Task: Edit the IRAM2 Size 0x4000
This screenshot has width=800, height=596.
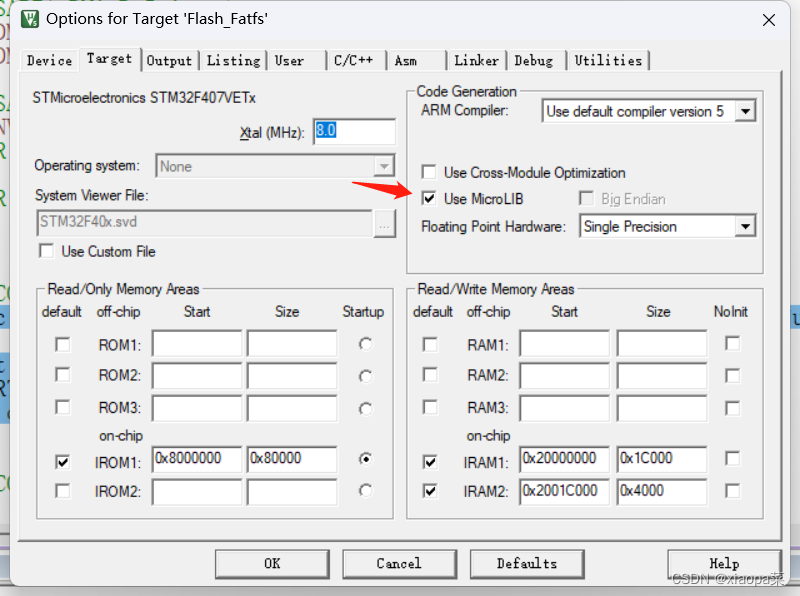Action: pyautogui.click(x=662, y=492)
